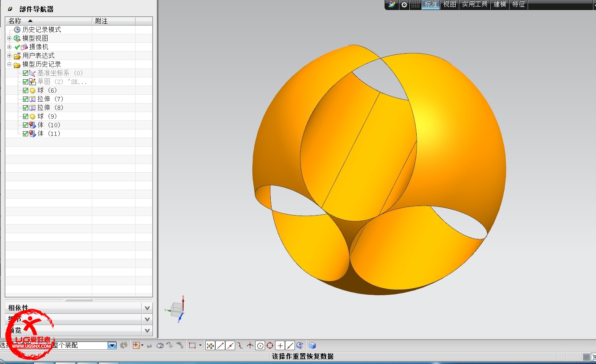Viewport: 596px width, 364px height.
Task: Expand the 摄像机 tree node
Action: coord(9,47)
